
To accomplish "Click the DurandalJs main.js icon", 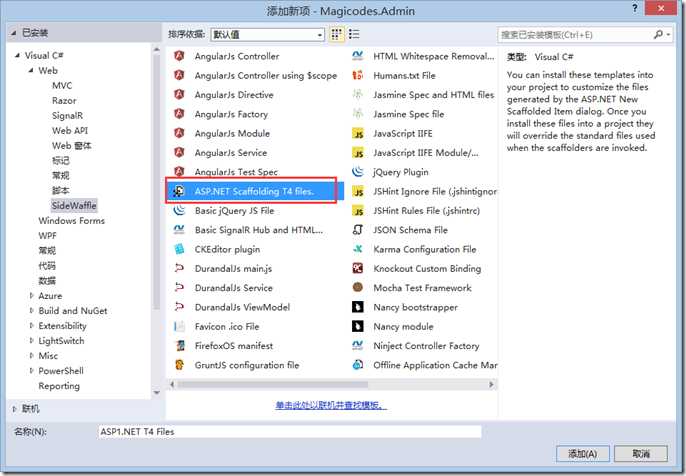I will 179,268.
